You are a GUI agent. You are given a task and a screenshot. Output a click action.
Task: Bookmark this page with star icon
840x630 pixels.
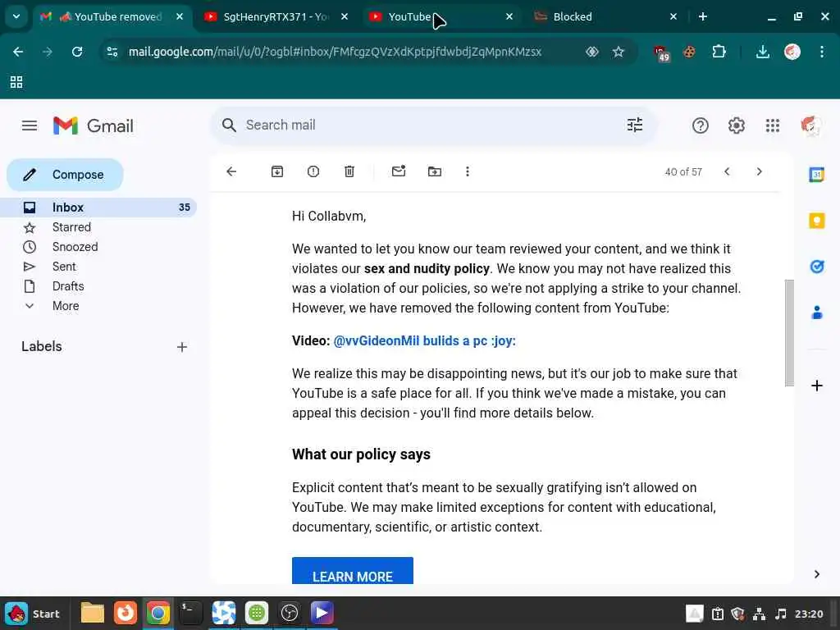tap(619, 52)
